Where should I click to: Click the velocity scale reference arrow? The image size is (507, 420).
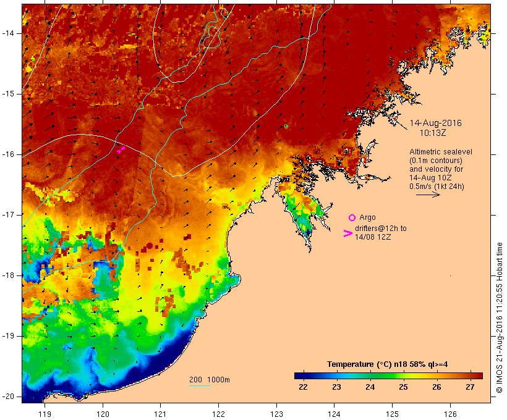[428, 195]
